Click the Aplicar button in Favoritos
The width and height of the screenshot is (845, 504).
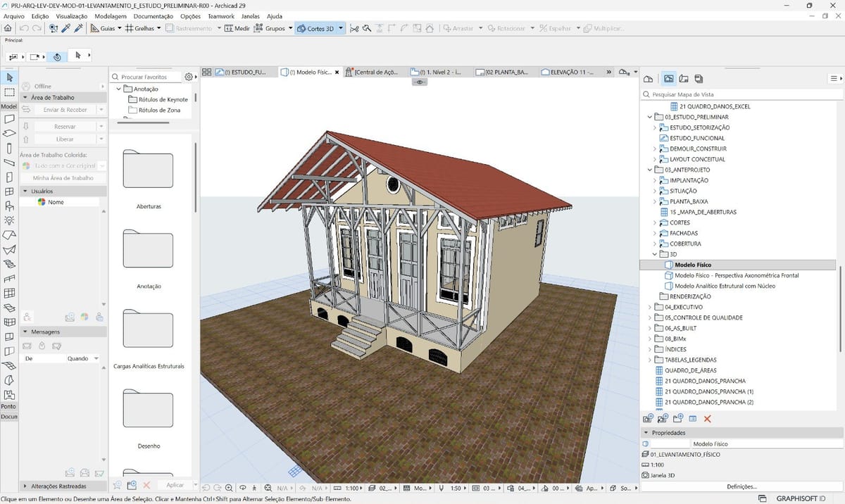175,485
